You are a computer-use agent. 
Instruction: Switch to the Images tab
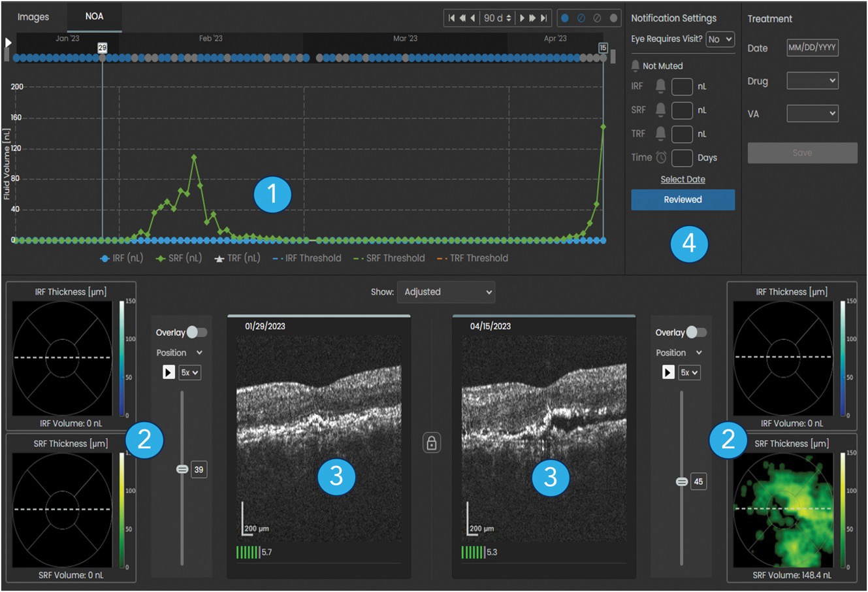(33, 17)
